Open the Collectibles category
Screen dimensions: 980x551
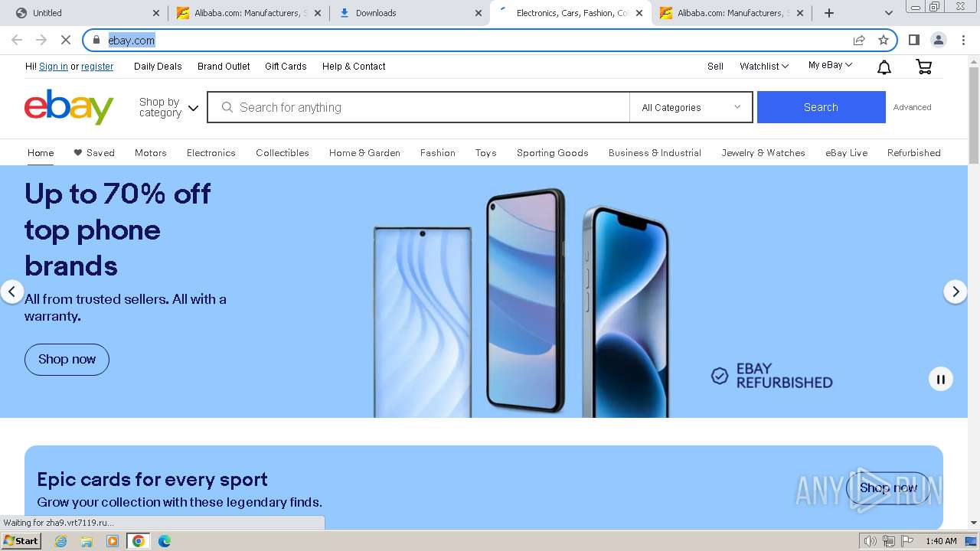[x=283, y=153]
